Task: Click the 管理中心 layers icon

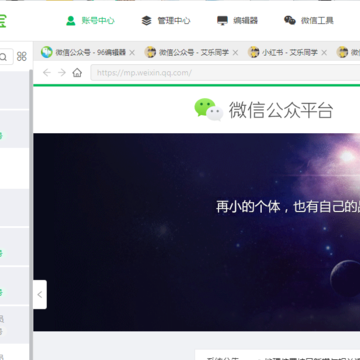Action: [146, 21]
